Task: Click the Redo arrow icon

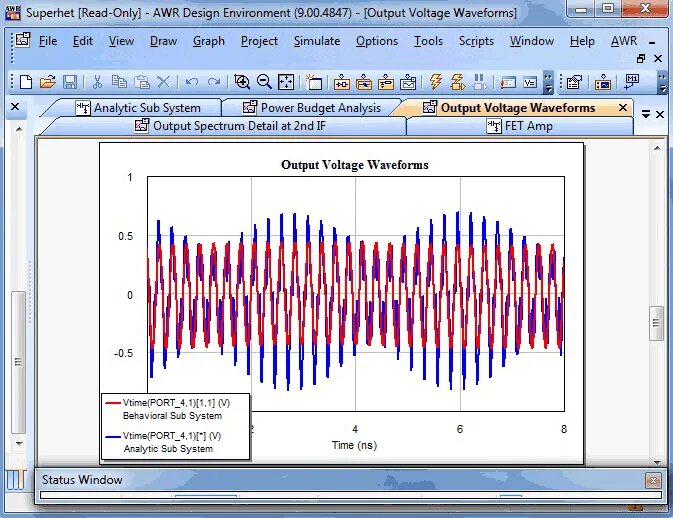Action: (x=214, y=82)
